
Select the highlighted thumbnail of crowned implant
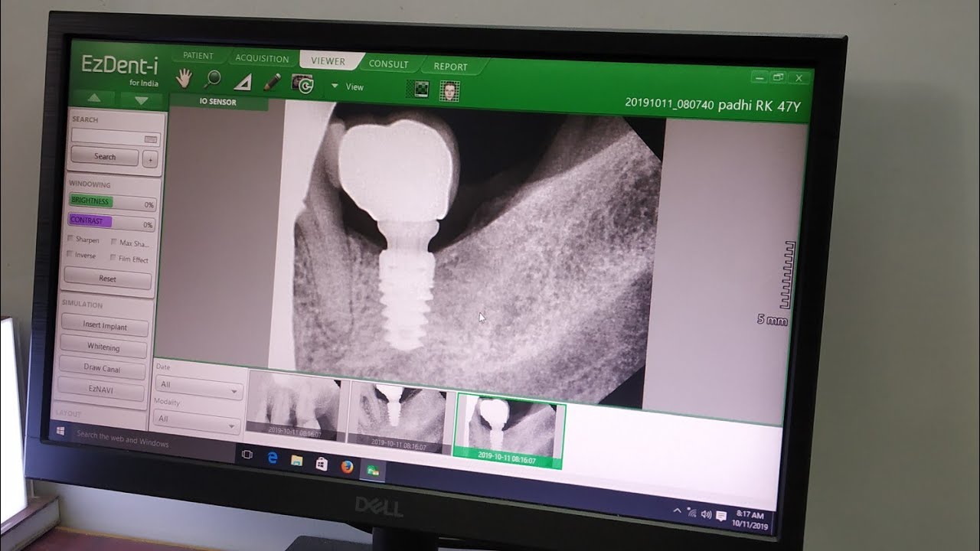[x=509, y=431]
